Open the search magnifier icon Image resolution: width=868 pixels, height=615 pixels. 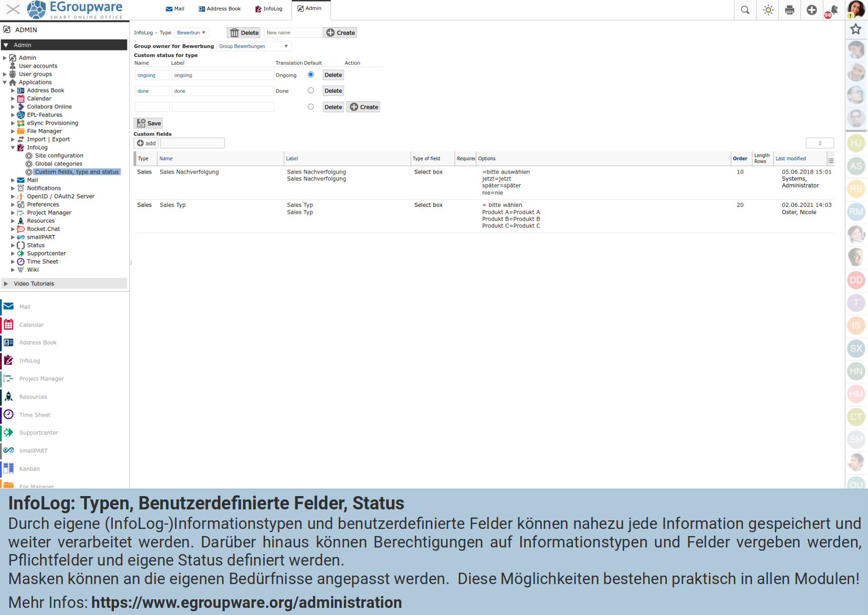coord(745,10)
